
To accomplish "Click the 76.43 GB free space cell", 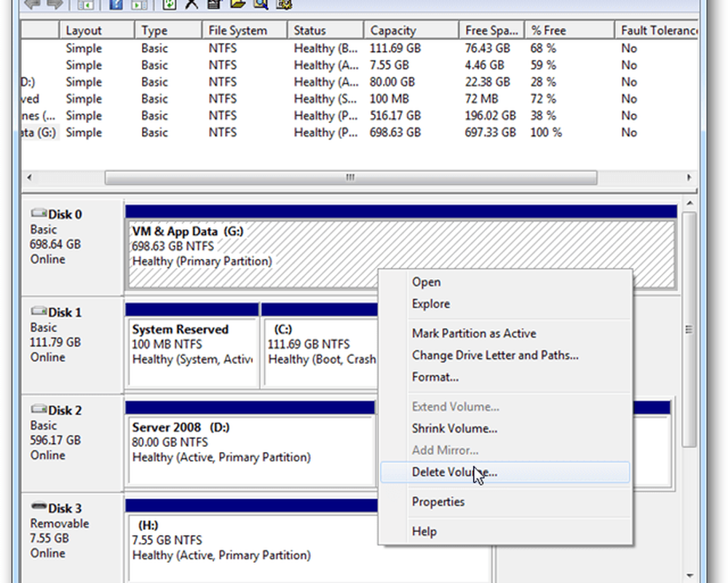I will click(x=488, y=48).
